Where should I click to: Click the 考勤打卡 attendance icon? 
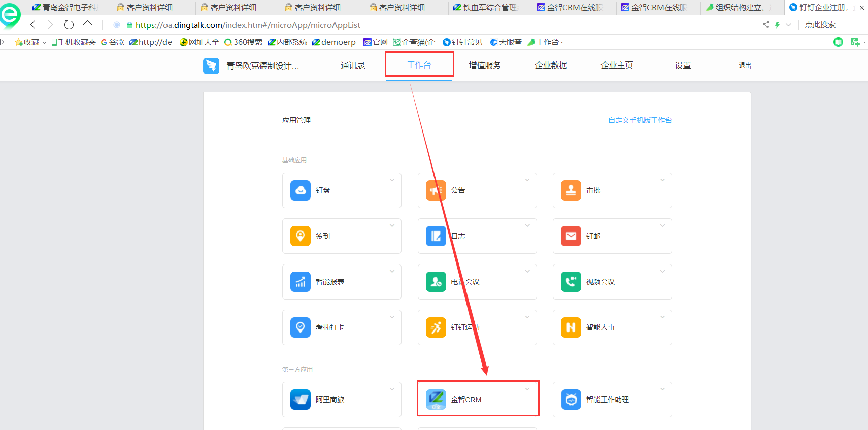point(301,327)
